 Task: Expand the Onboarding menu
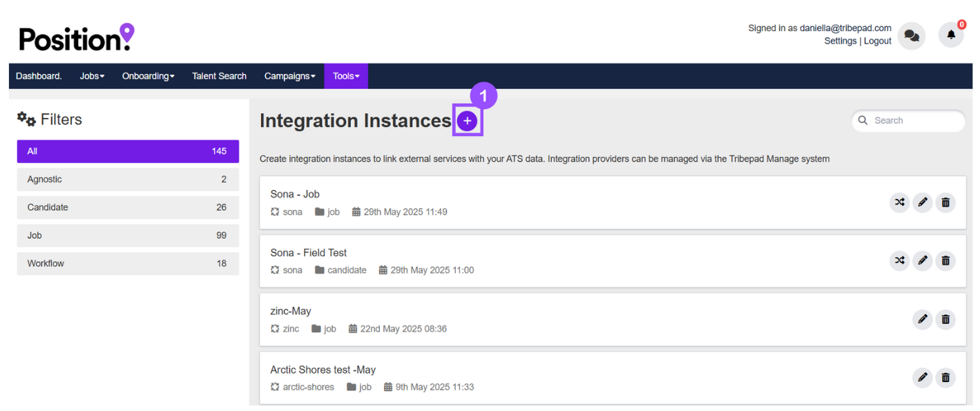148,76
